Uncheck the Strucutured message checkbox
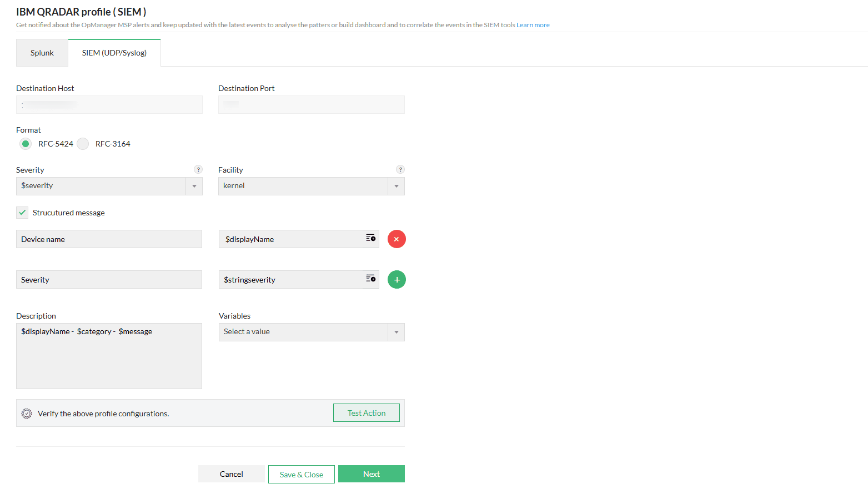Image resolution: width=868 pixels, height=504 pixels. [x=22, y=212]
